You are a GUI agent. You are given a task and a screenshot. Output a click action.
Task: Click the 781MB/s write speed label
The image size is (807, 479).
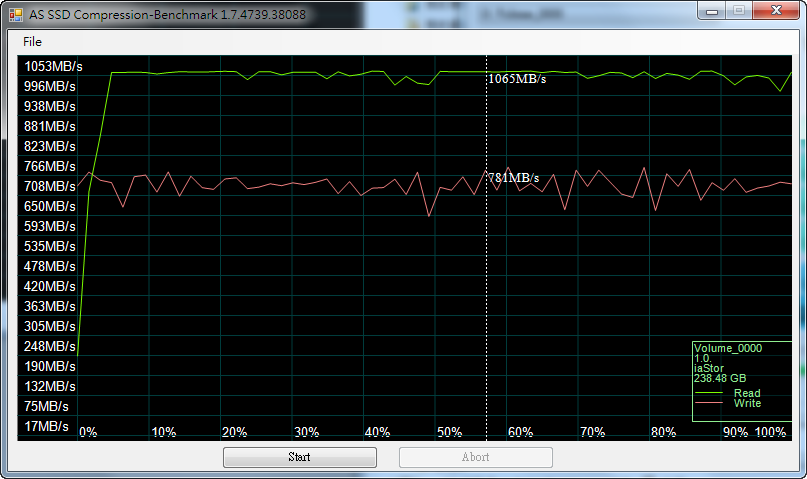pos(513,178)
